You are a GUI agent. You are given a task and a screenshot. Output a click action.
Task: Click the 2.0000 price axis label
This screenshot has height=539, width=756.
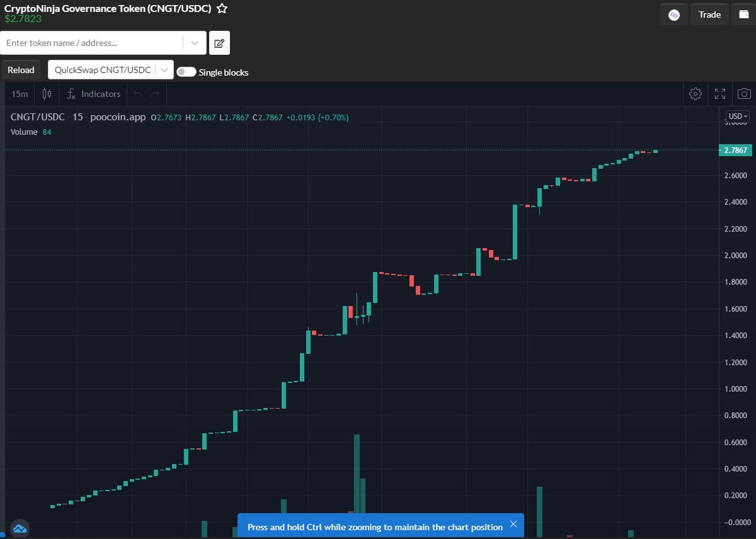point(736,255)
